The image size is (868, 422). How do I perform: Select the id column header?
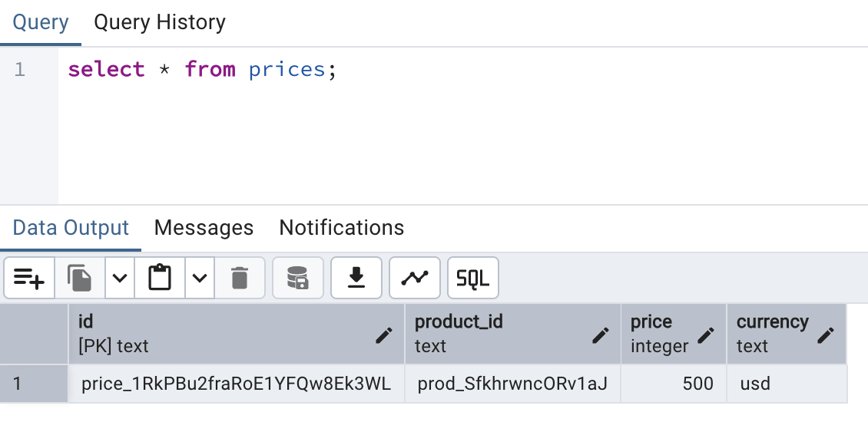(x=237, y=334)
